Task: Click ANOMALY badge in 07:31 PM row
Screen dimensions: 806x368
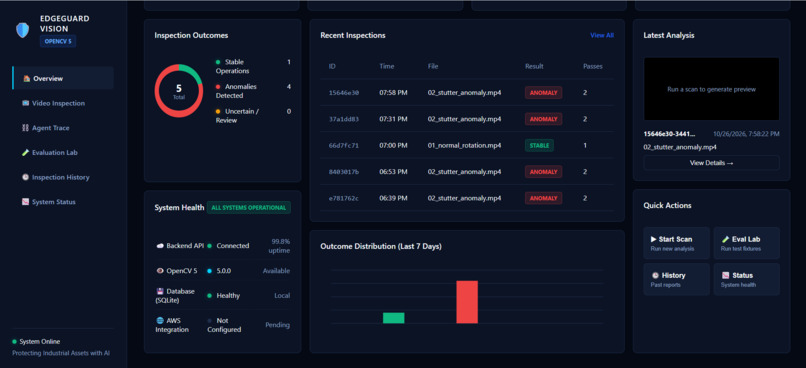Action: point(543,119)
